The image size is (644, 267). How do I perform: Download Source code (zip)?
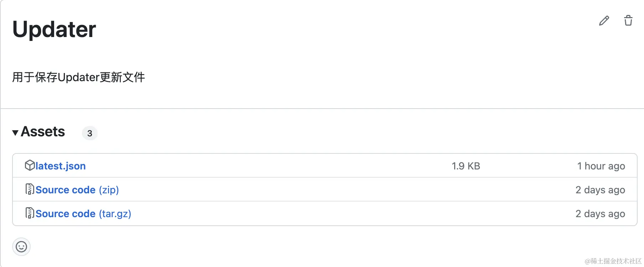[77, 190]
